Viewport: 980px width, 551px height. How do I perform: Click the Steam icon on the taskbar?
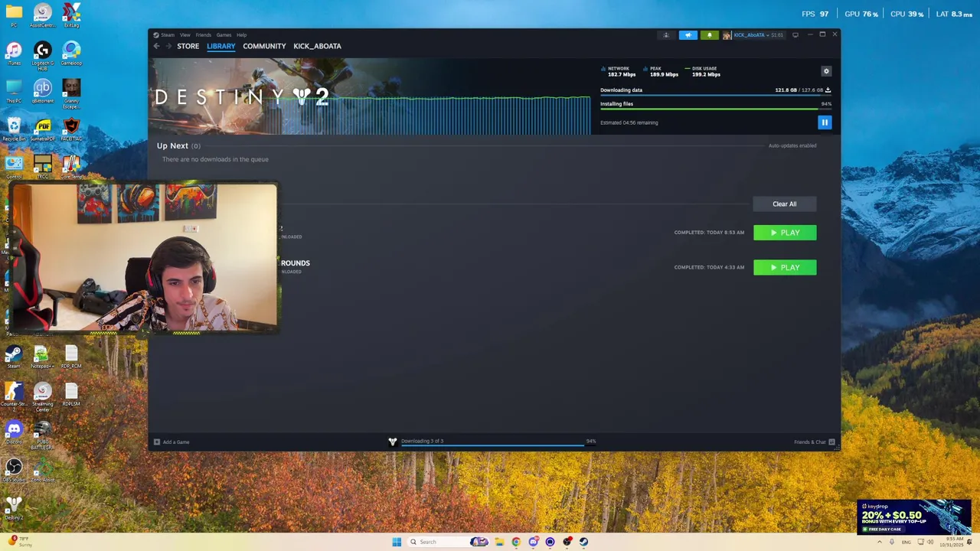click(583, 542)
